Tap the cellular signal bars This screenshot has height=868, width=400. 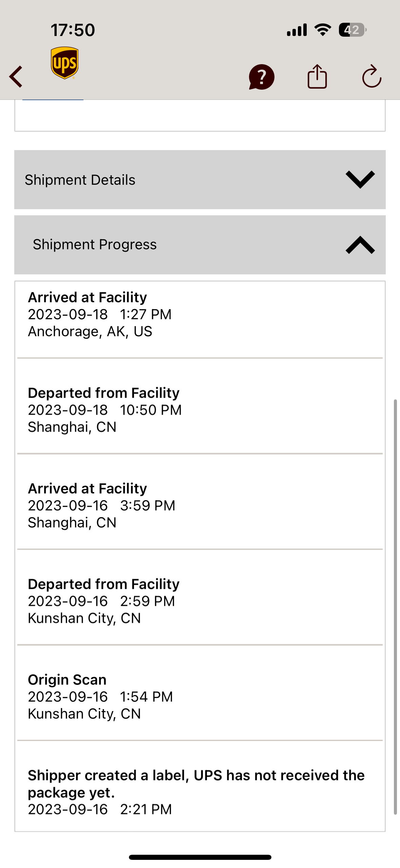pos(297,30)
